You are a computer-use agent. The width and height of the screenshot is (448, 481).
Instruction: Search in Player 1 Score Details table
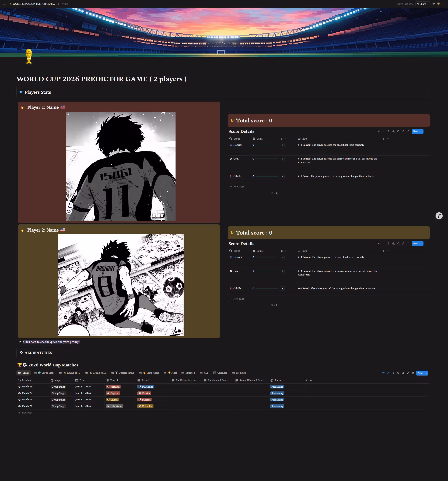click(398, 131)
